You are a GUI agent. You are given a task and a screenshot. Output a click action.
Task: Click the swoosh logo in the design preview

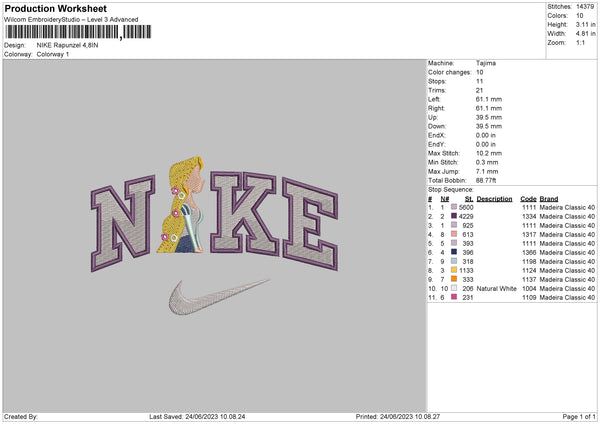pyautogui.click(x=219, y=297)
